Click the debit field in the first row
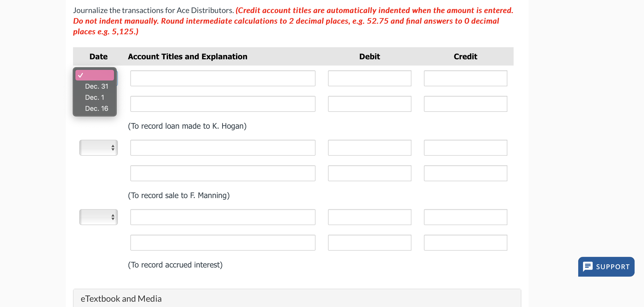Screen dimensions: 644x307 pos(369,78)
